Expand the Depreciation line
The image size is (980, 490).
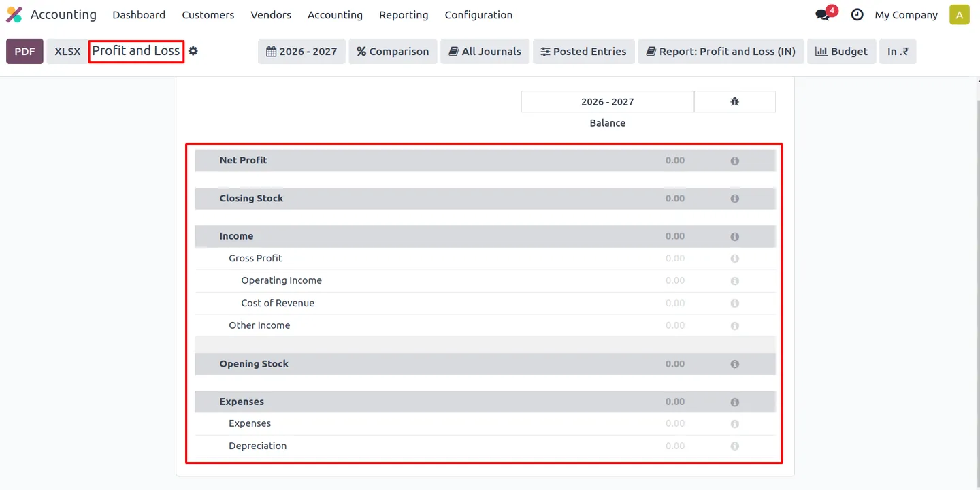(x=257, y=446)
